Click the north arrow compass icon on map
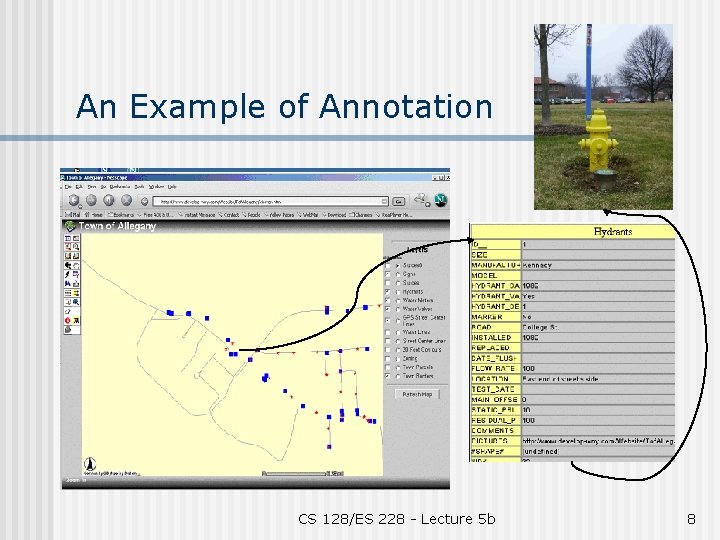 coord(90,464)
